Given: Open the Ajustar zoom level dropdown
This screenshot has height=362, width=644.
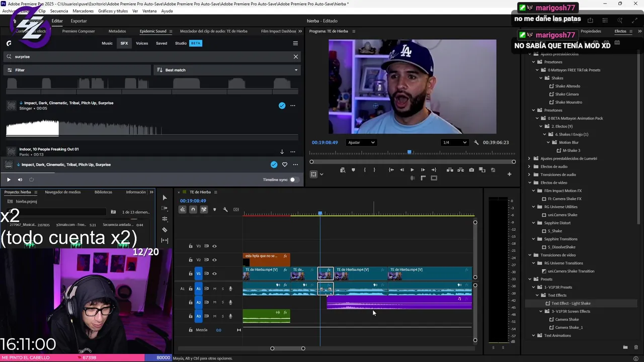Looking at the screenshot, I should 361,142.
